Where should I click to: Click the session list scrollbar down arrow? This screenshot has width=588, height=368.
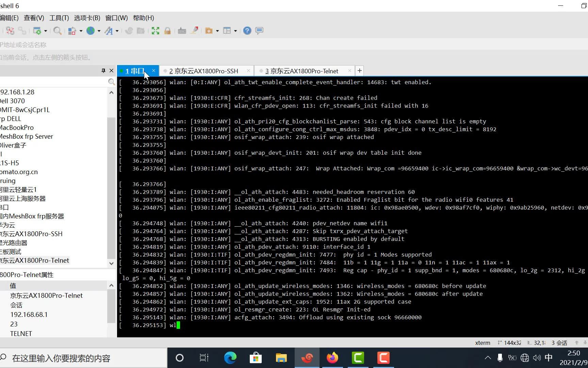111,263
